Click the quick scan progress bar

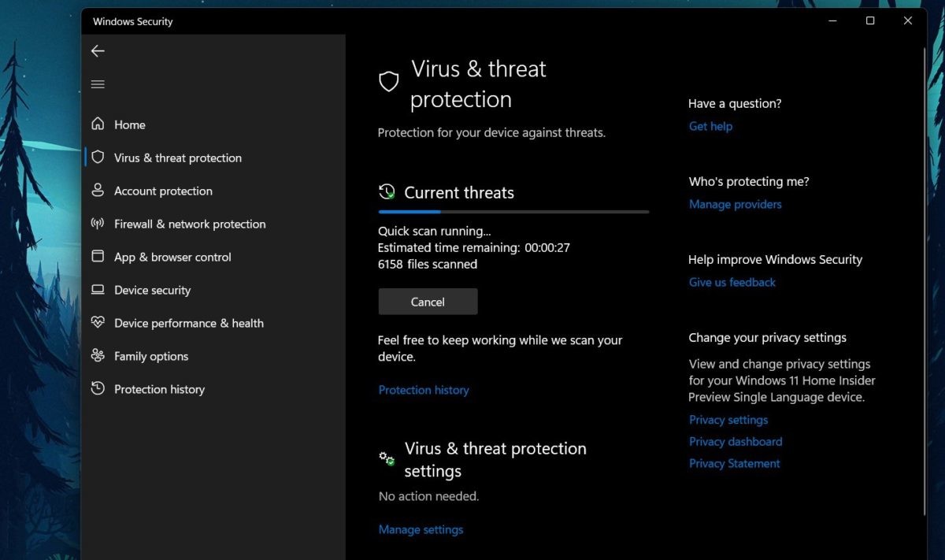513,212
